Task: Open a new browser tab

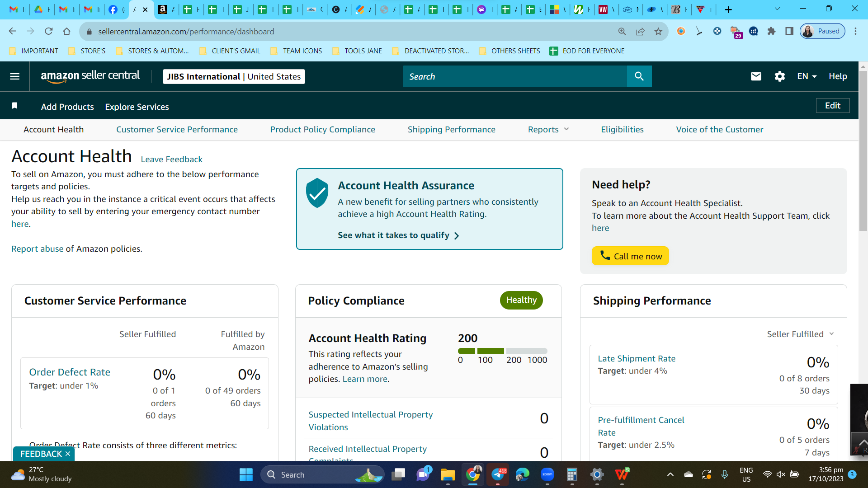Action: point(728,9)
